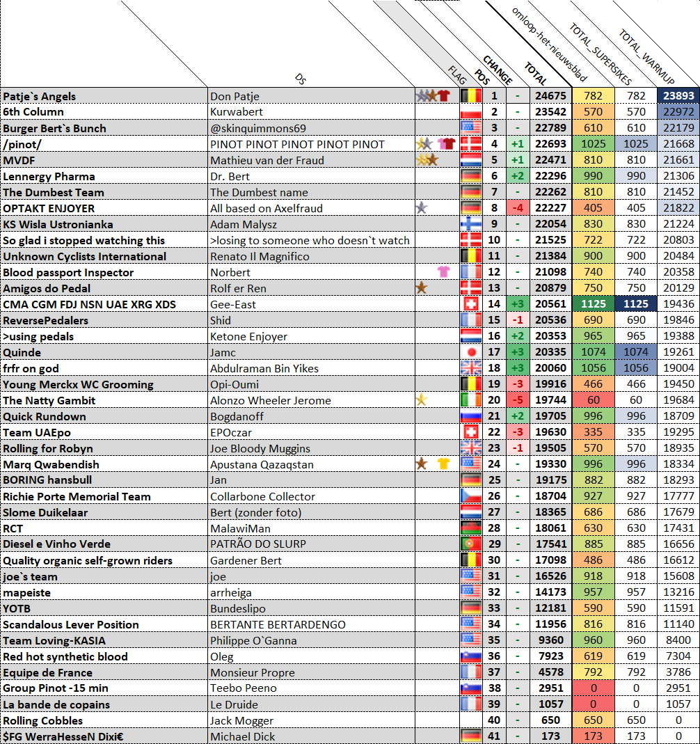Select the Malawi flag in RCT row

[x=470, y=528]
